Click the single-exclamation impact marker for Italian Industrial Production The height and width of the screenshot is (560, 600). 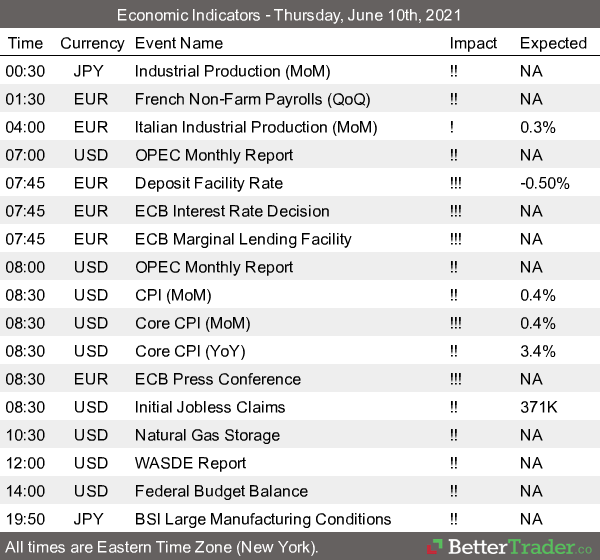pos(453,127)
